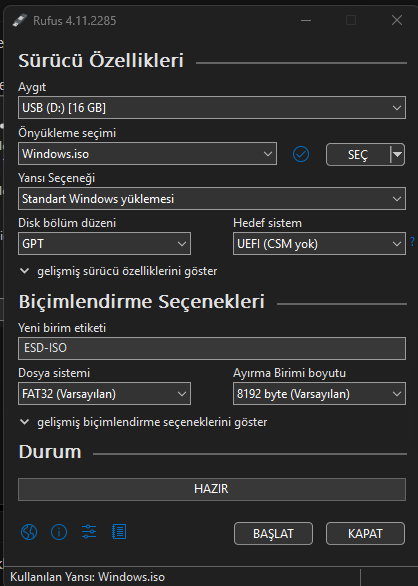Click the KAPAT button

[x=365, y=533]
